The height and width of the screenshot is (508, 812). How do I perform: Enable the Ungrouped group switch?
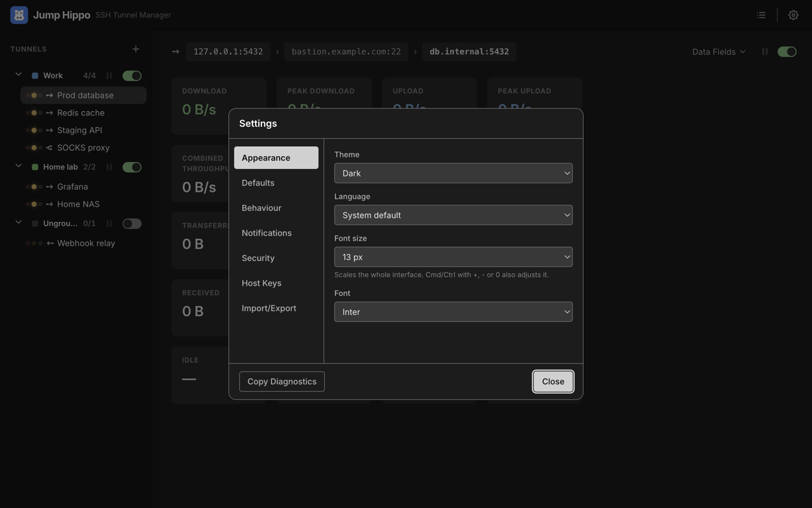(132, 224)
